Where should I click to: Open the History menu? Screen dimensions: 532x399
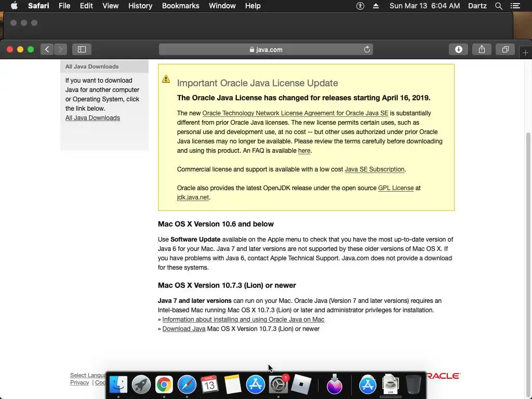[x=140, y=6]
